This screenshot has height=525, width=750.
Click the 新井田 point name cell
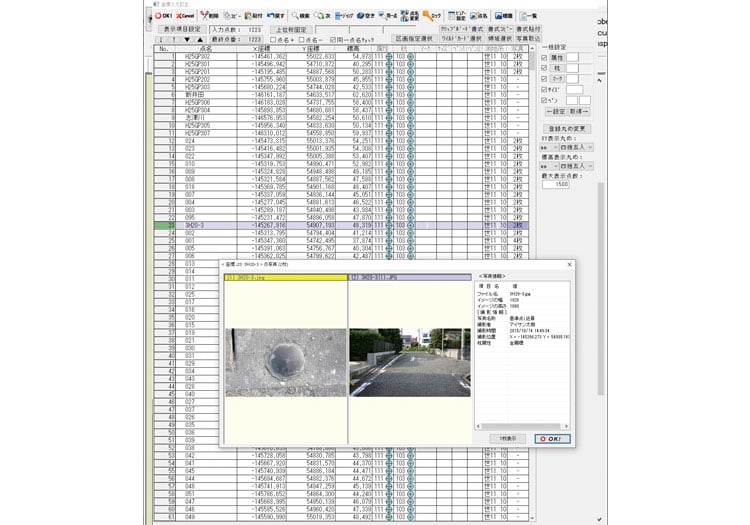pyautogui.click(x=206, y=95)
